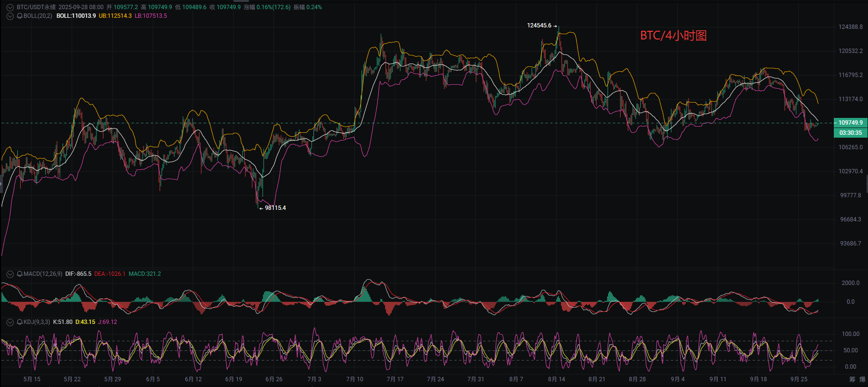Screen dimensions: 868x387
Task: Open the MACD(12,26,9) indicator label
Action: (x=43, y=274)
